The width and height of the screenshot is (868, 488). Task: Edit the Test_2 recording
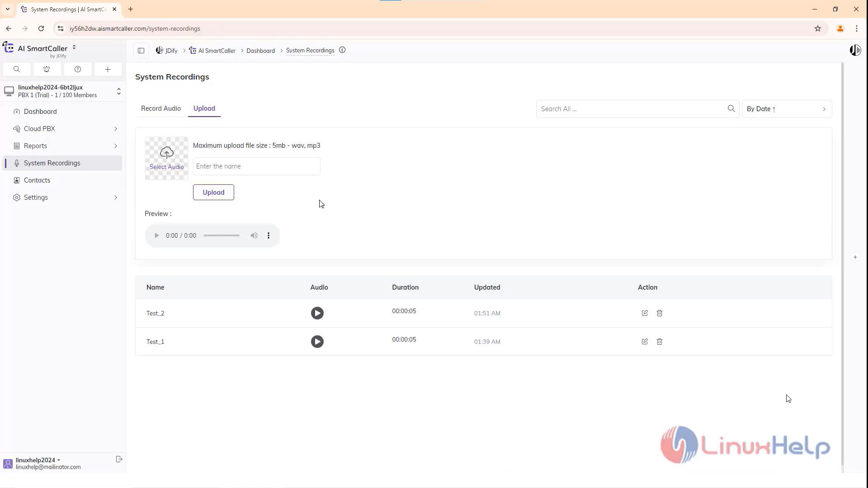[645, 313]
